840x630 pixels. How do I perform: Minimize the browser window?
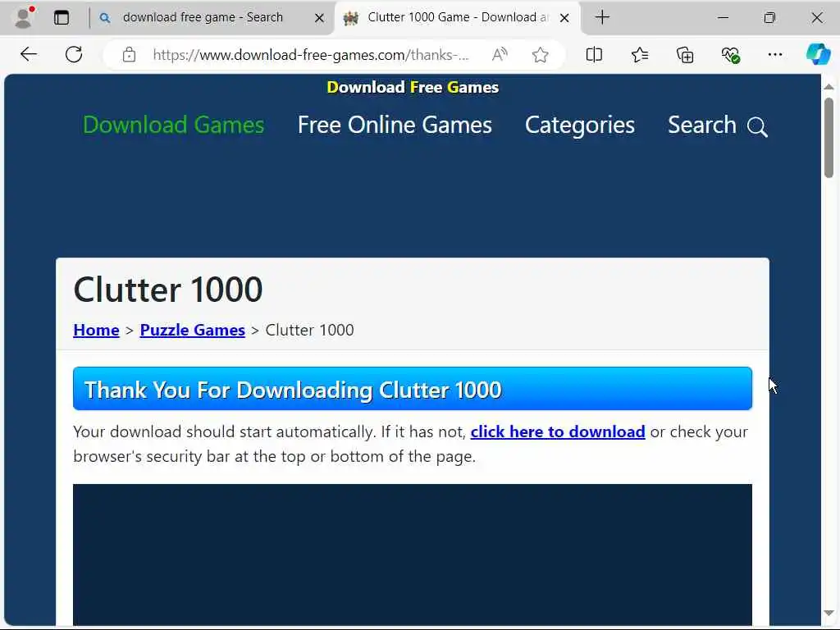pos(723,18)
